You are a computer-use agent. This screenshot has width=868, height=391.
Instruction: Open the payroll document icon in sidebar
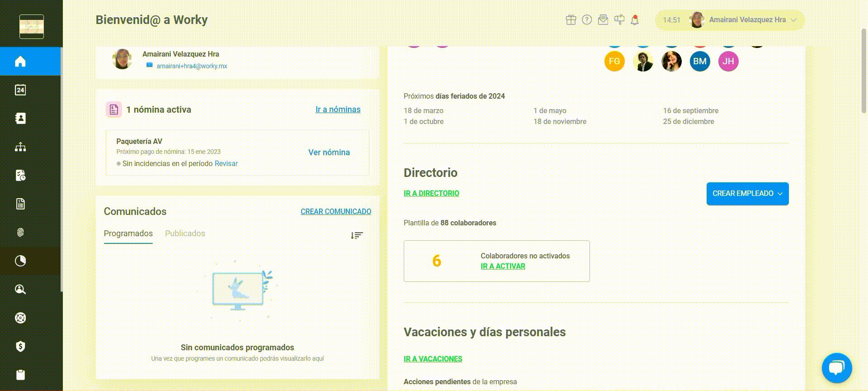point(20,204)
